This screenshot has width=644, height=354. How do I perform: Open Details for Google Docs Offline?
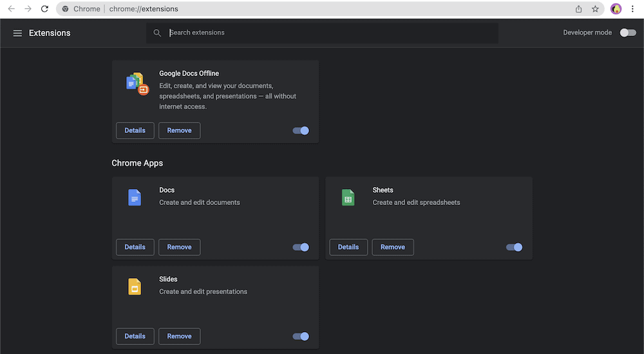[x=135, y=130]
